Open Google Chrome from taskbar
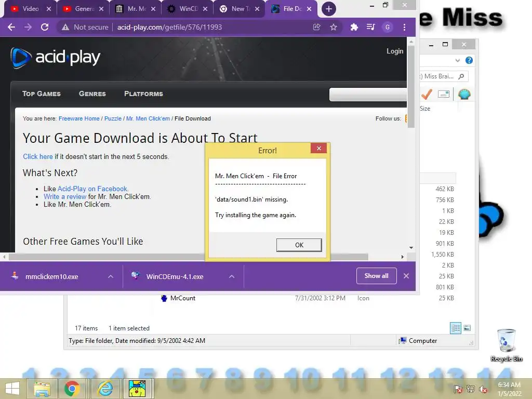Screen dimensions: 532x399 (72, 389)
